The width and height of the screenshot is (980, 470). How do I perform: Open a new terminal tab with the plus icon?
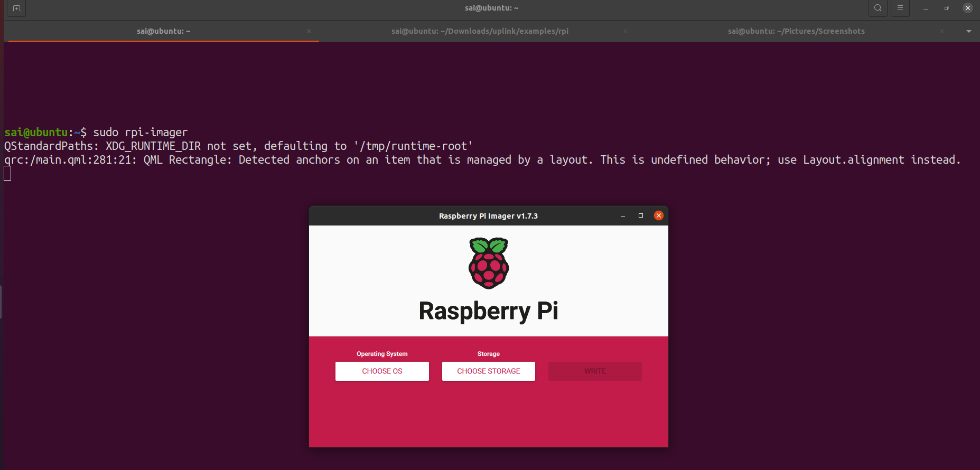pos(16,8)
